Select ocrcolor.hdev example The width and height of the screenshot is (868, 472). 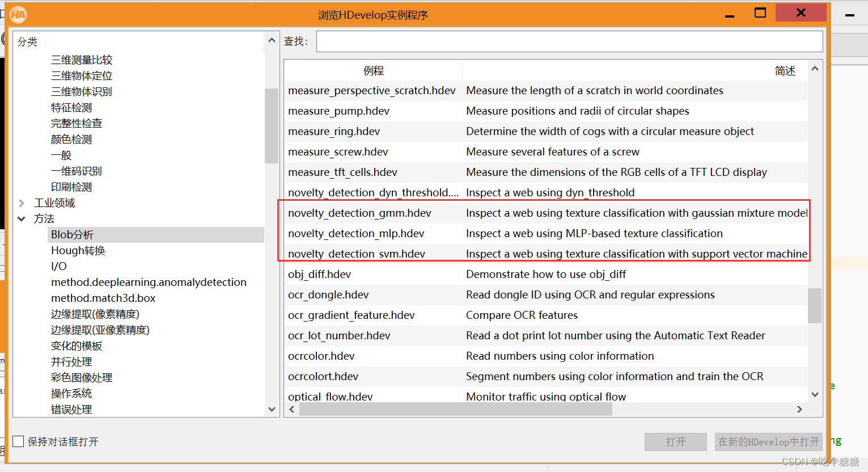[321, 356]
